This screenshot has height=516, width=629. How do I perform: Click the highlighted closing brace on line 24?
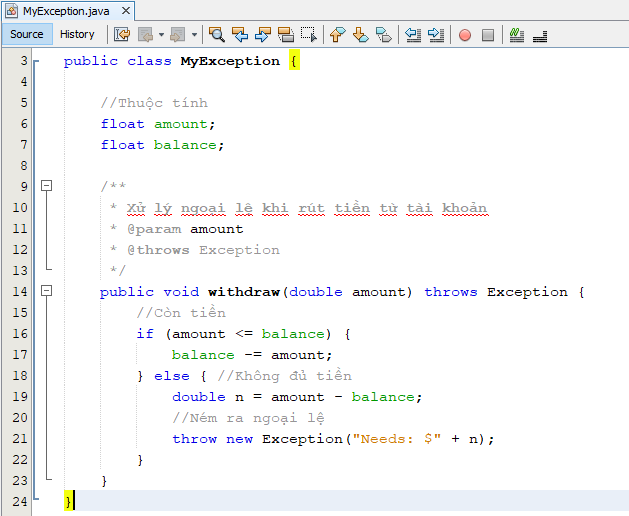pyautogui.click(x=68, y=501)
